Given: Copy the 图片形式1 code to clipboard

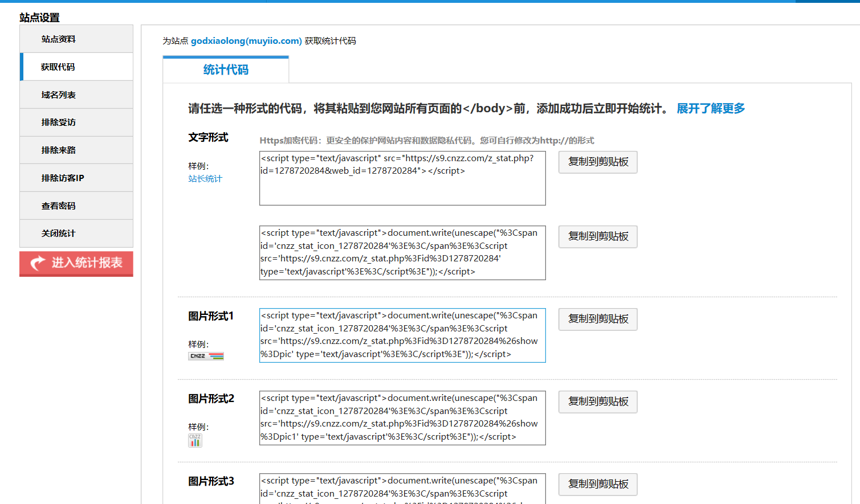Looking at the screenshot, I should tap(598, 319).
